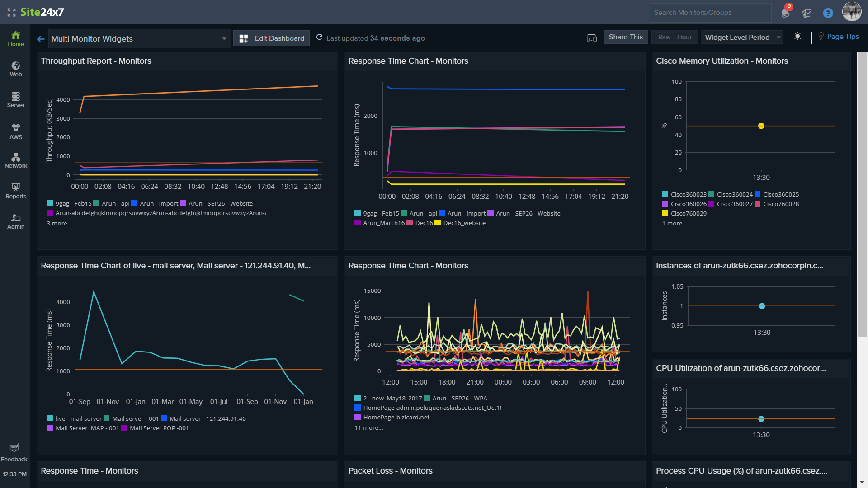
Task: Switch data view to Hour
Action: (684, 38)
